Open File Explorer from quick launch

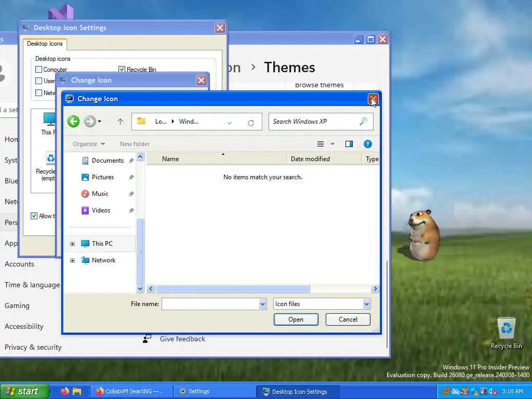(77, 391)
